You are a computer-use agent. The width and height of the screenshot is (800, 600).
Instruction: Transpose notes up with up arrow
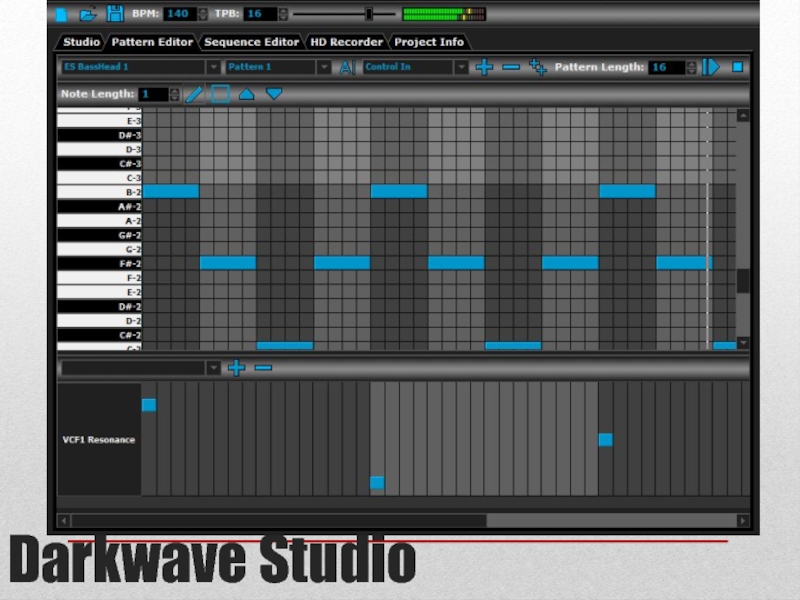coord(247,94)
